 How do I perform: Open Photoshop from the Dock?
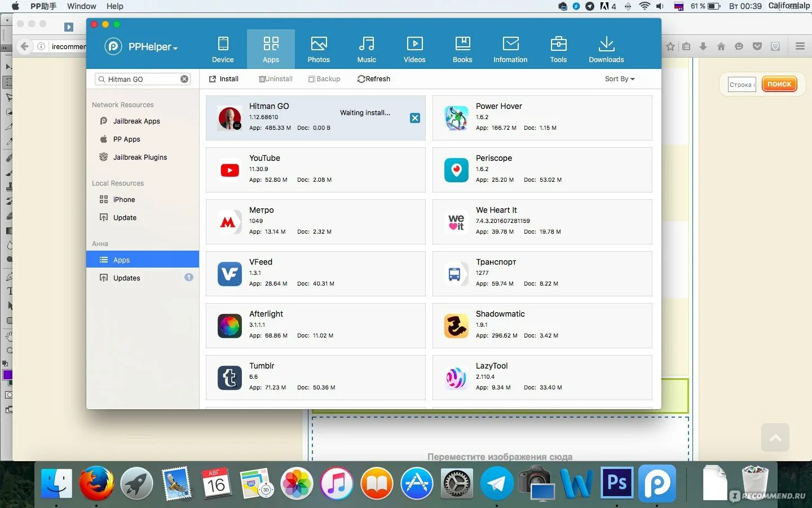[617, 483]
